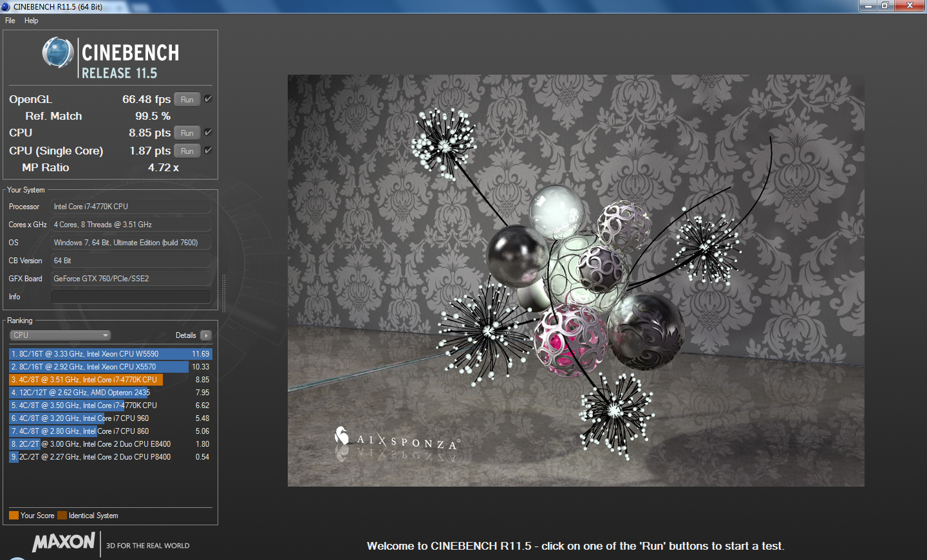Click the GFX Board field GeForce GTX 760
This screenshot has height=560, width=927.
(x=131, y=279)
